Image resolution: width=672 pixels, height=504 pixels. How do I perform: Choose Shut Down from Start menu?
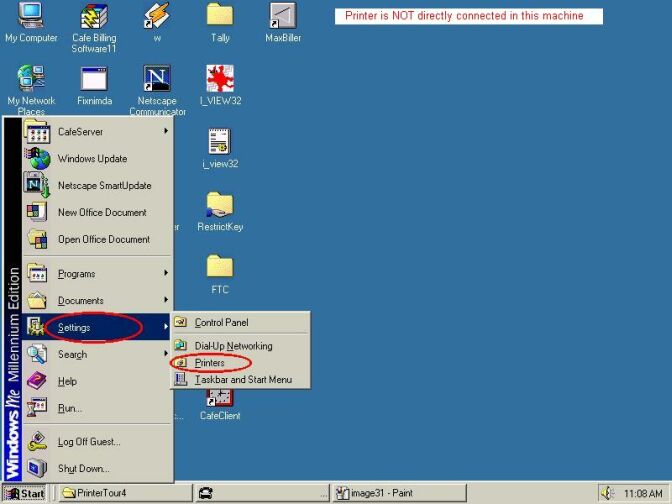click(x=84, y=468)
